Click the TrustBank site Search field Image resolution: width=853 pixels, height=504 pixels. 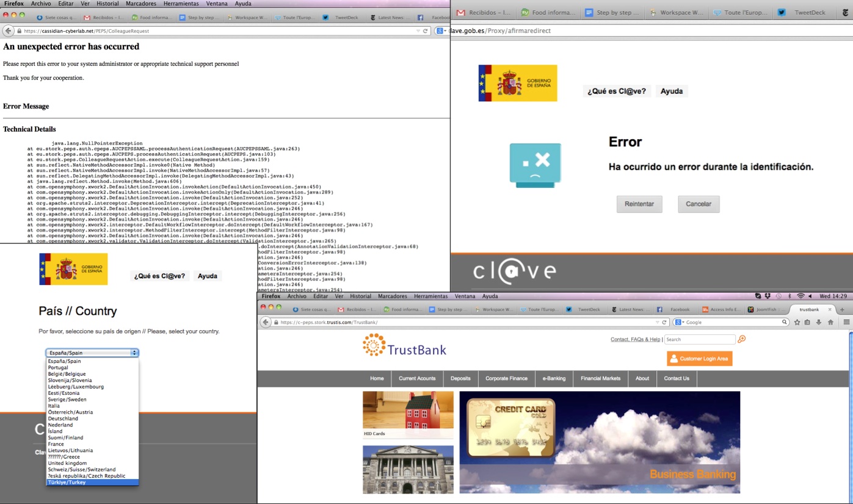click(x=700, y=339)
